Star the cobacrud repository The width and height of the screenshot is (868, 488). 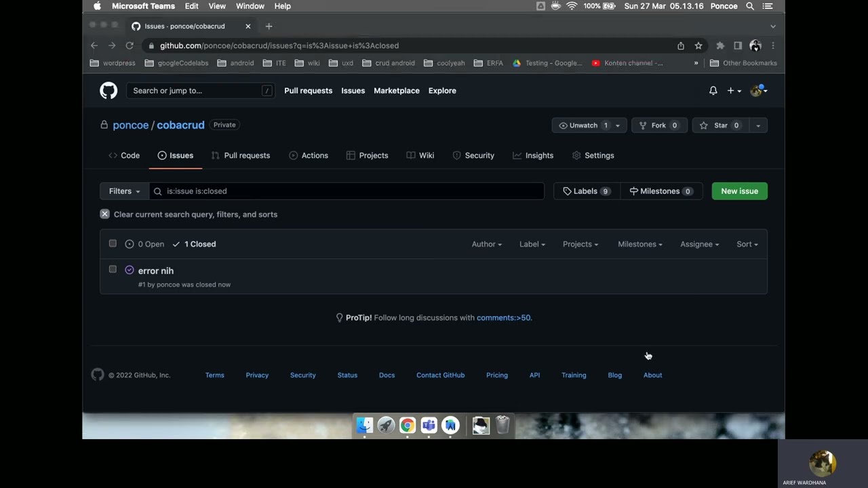pyautogui.click(x=720, y=125)
